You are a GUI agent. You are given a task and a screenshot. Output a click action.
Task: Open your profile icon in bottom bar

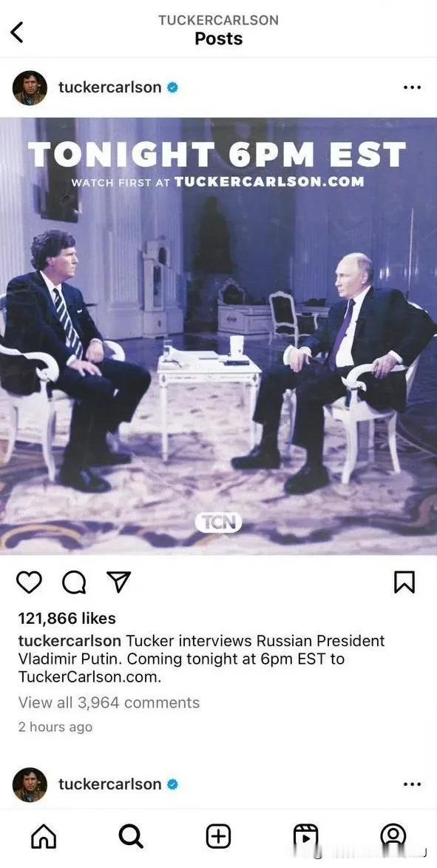(393, 836)
